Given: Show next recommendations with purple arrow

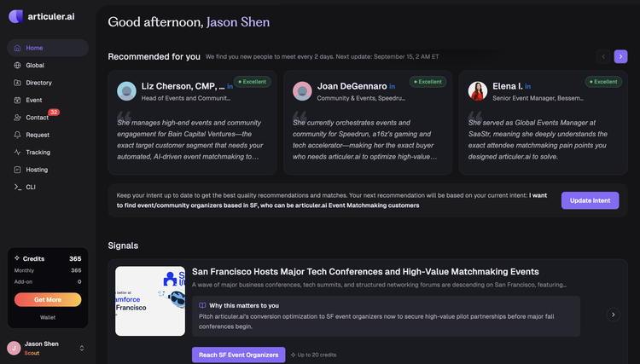Looking at the screenshot, I should (620, 56).
